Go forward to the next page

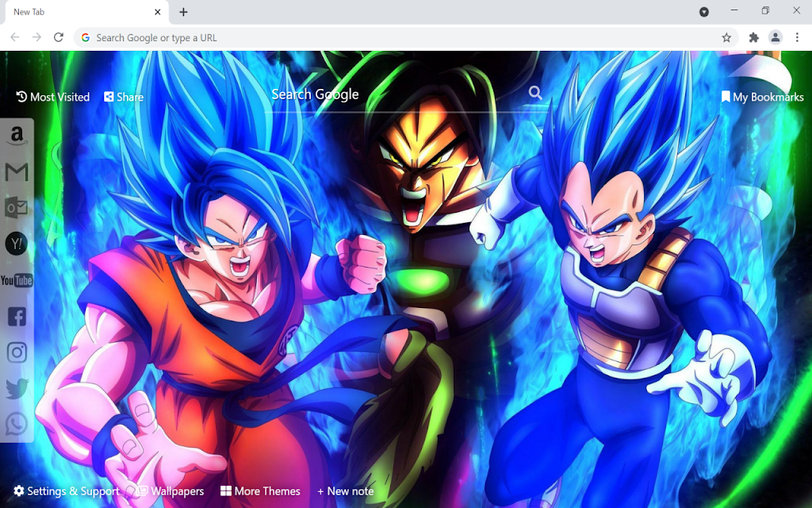[x=36, y=37]
